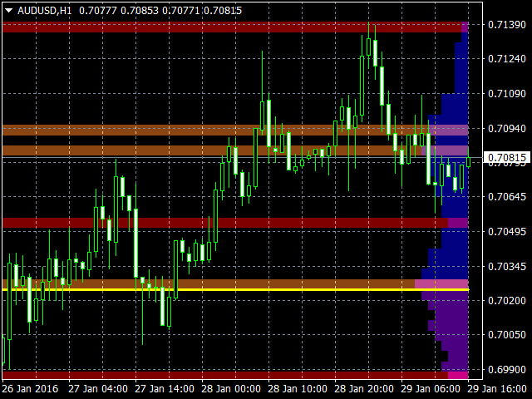Screen dimensions: 532x399
Task: Click the 0.70645 price scale label
Action: point(506,197)
